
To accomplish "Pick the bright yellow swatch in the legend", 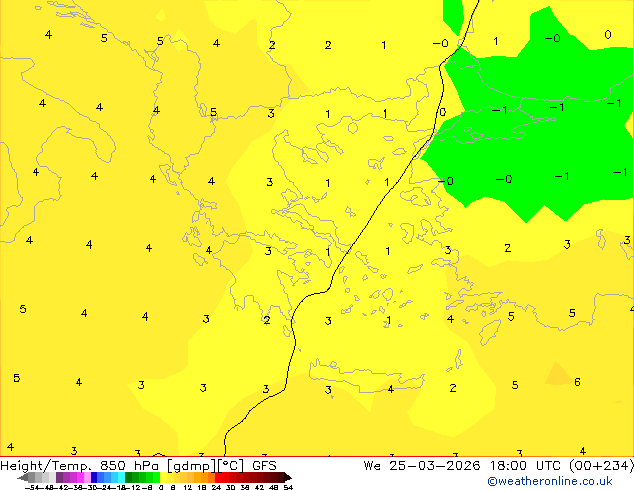I will (x=163, y=477).
